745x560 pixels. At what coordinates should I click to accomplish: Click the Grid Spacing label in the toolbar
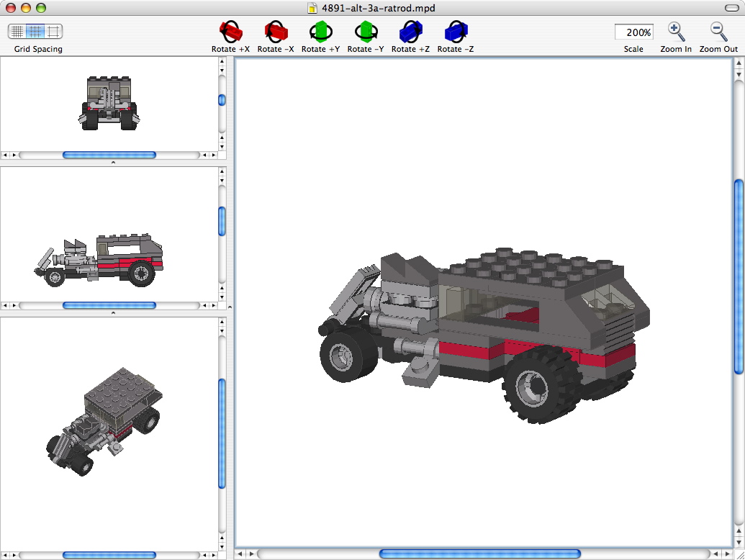(37, 49)
